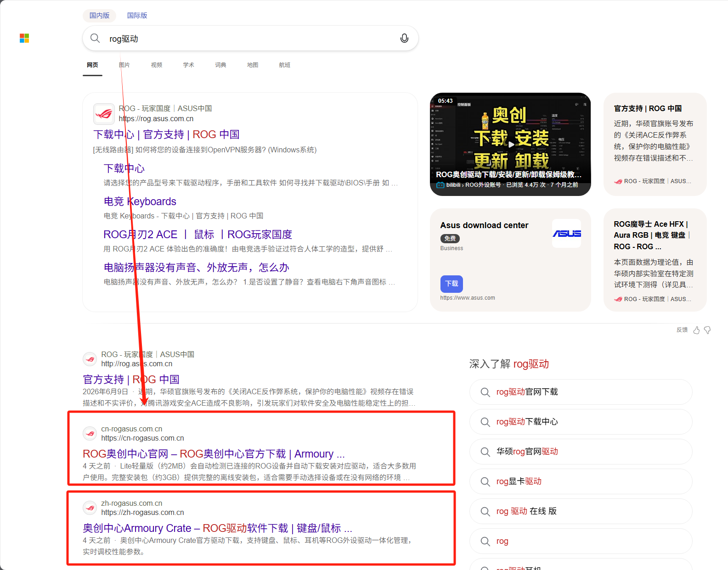The height and width of the screenshot is (570, 728).
Task: Select rog驱动官网下载 related search
Action: [x=581, y=392]
